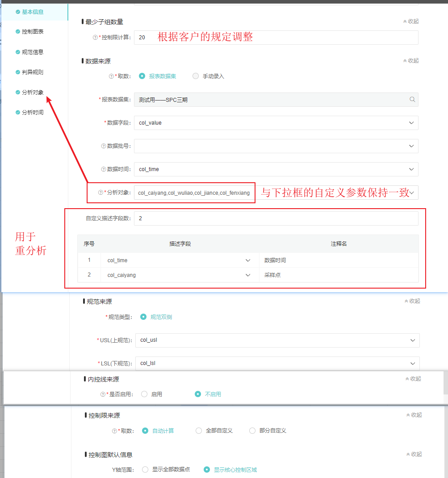Collapse the 控制图默认信息 section
Screen dimensions: 448x478
(414, 454)
